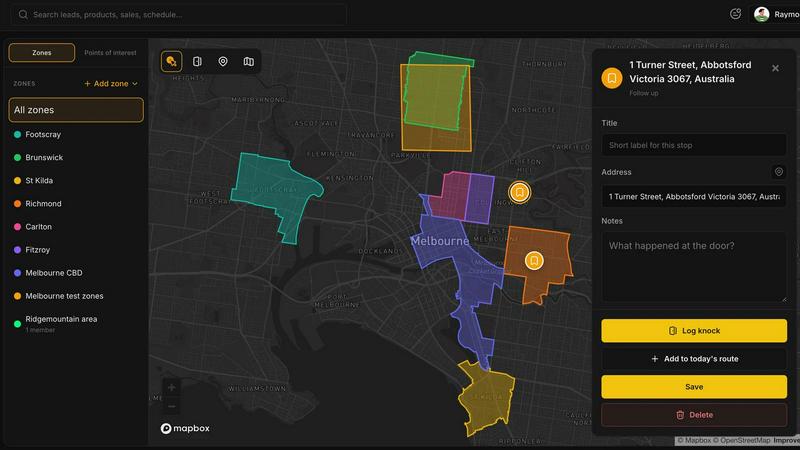This screenshot has height=450, width=800.
Task: Zoom out the map with minus button
Action: pos(171,407)
